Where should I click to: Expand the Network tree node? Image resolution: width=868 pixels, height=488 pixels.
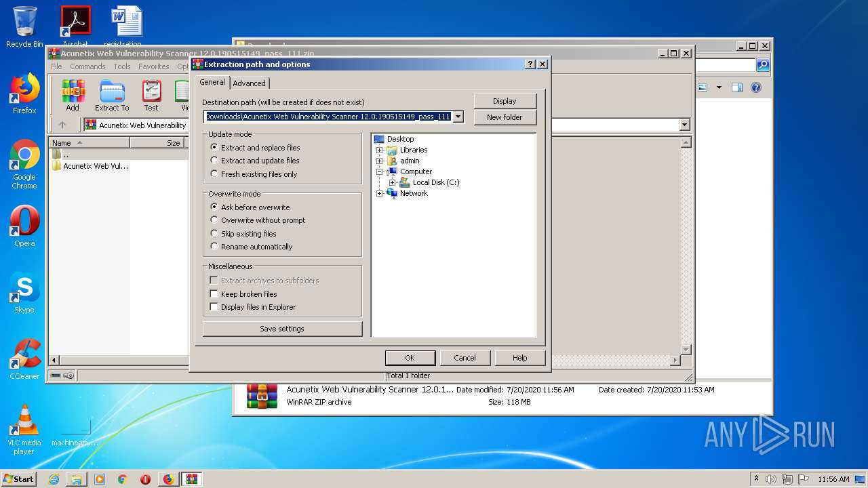coord(380,193)
